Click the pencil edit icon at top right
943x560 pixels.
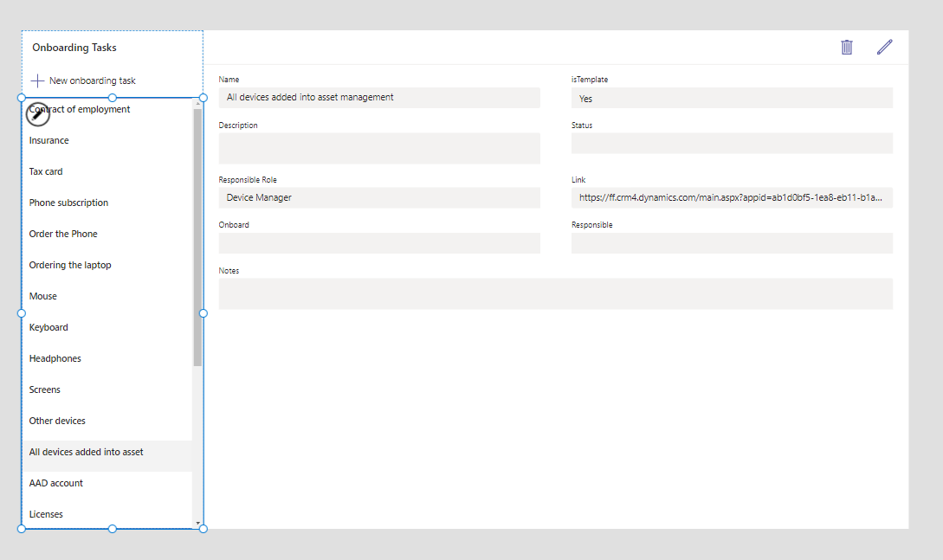[x=884, y=48]
